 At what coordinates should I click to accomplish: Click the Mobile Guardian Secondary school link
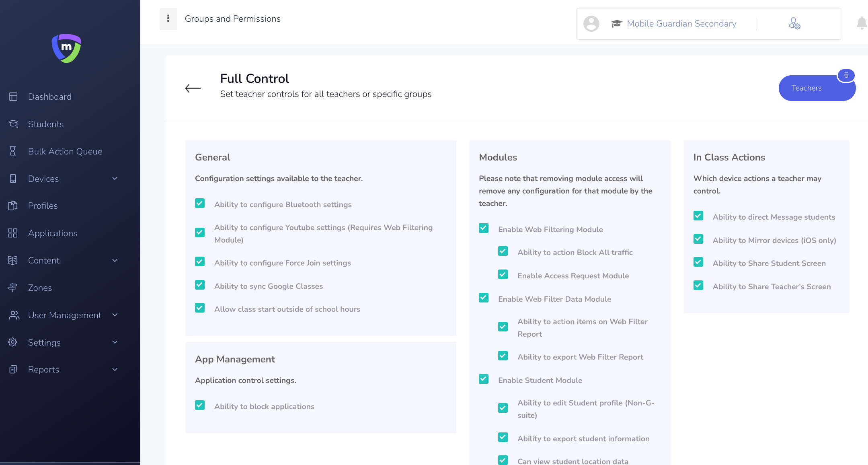click(682, 24)
